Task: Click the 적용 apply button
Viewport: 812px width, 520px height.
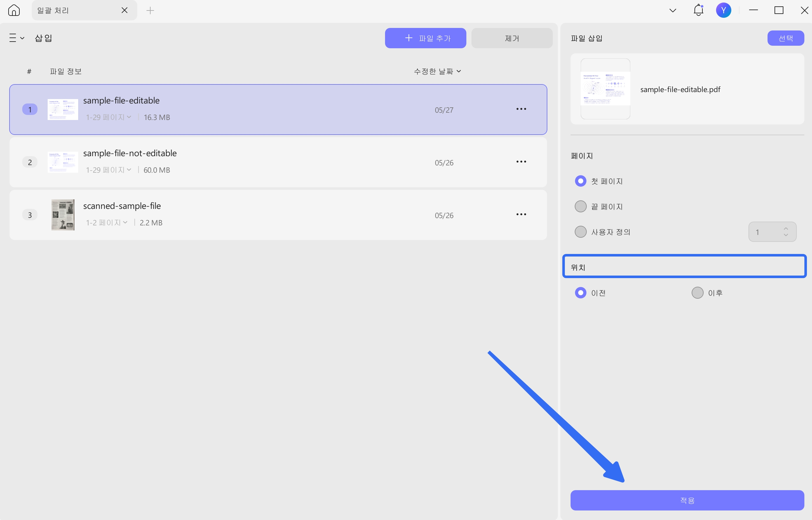Action: tap(687, 500)
